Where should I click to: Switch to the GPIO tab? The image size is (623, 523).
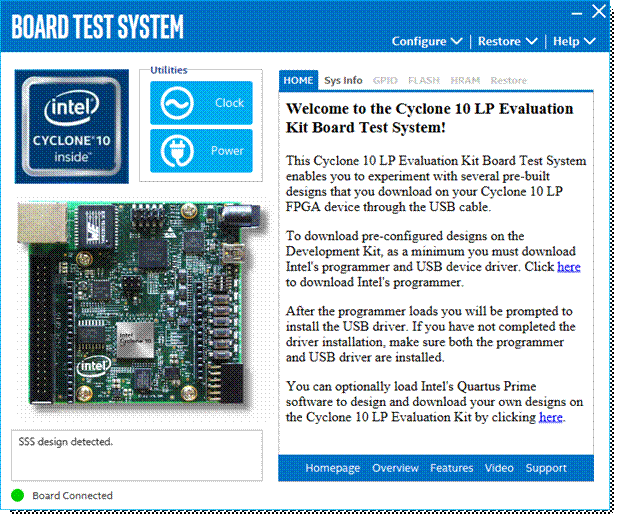click(x=385, y=81)
